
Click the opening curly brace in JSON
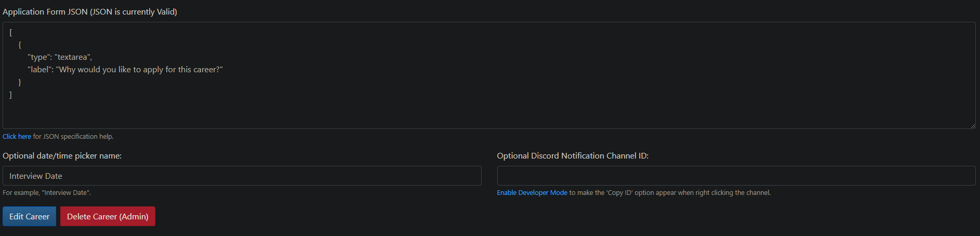point(20,45)
